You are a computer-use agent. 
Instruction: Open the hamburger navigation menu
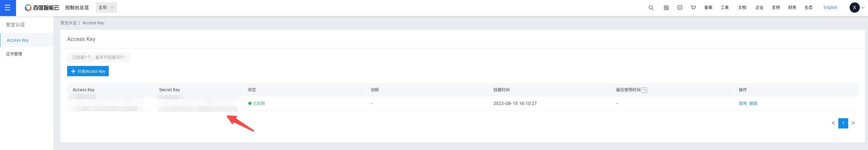(x=8, y=8)
